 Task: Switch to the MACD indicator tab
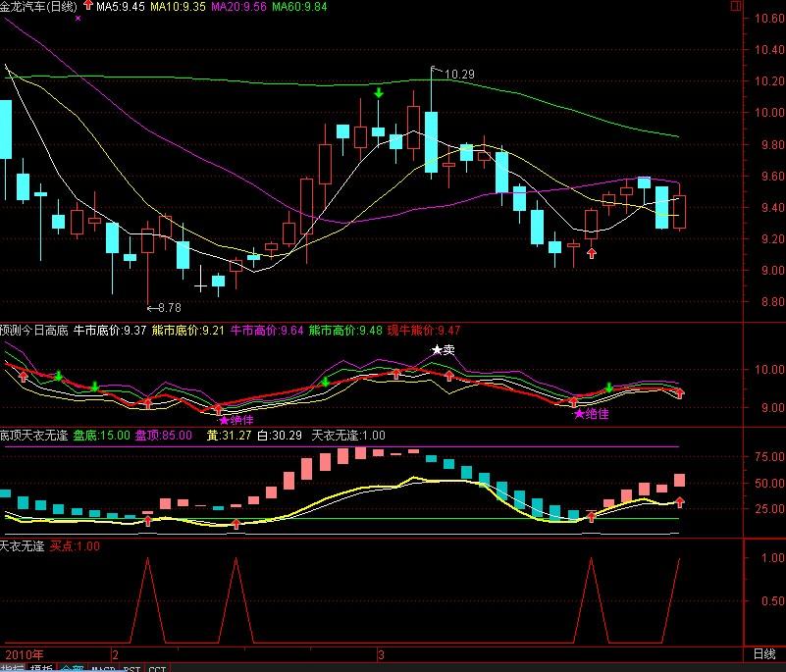[102, 668]
